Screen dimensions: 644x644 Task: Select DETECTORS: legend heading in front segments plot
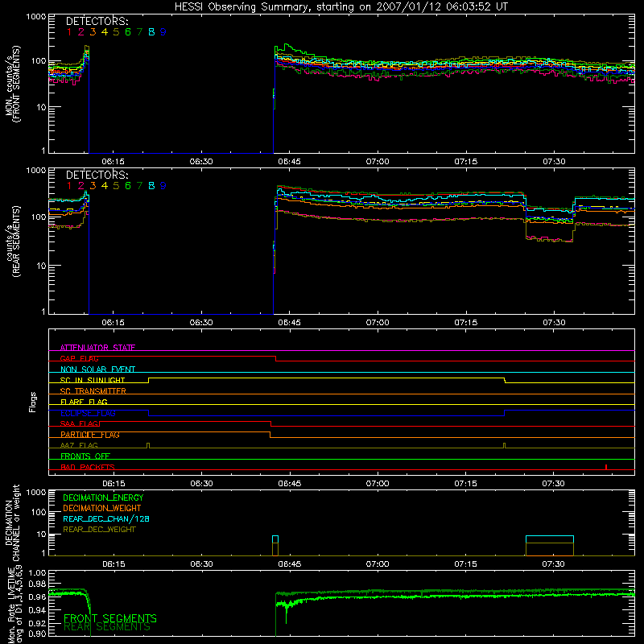pos(97,22)
